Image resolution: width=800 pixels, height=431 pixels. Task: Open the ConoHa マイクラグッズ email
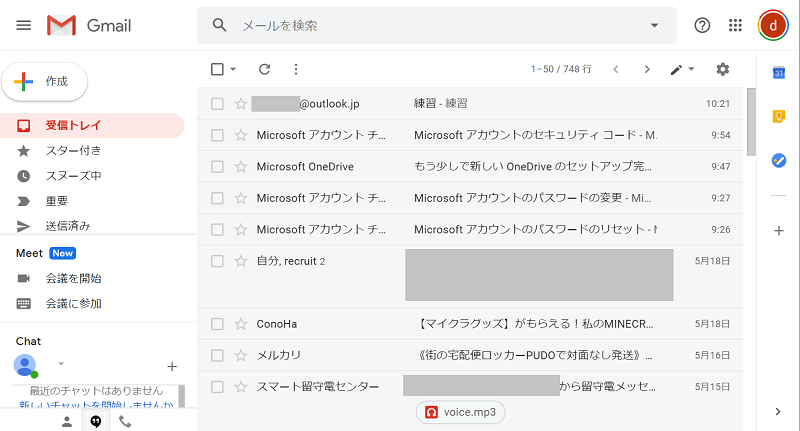pyautogui.click(x=470, y=324)
